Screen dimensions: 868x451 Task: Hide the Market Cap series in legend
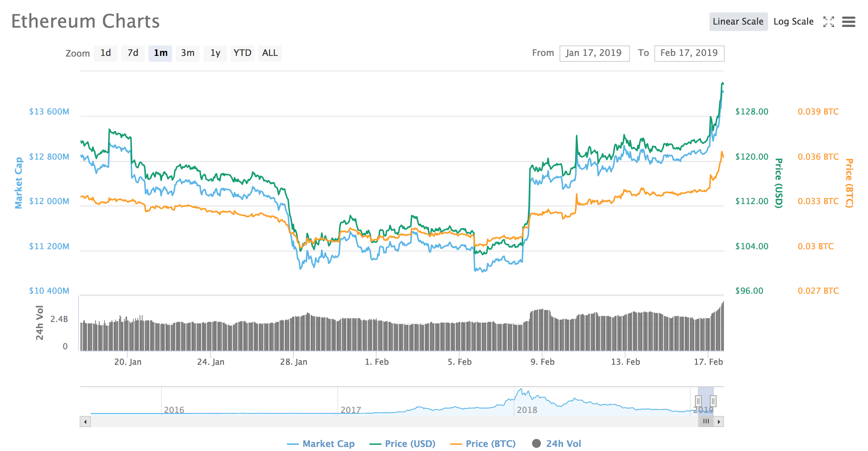click(321, 444)
